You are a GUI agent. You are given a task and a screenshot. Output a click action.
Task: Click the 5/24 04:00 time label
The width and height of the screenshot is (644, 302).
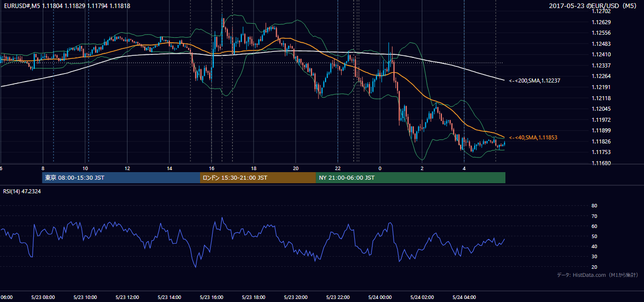[464, 297]
